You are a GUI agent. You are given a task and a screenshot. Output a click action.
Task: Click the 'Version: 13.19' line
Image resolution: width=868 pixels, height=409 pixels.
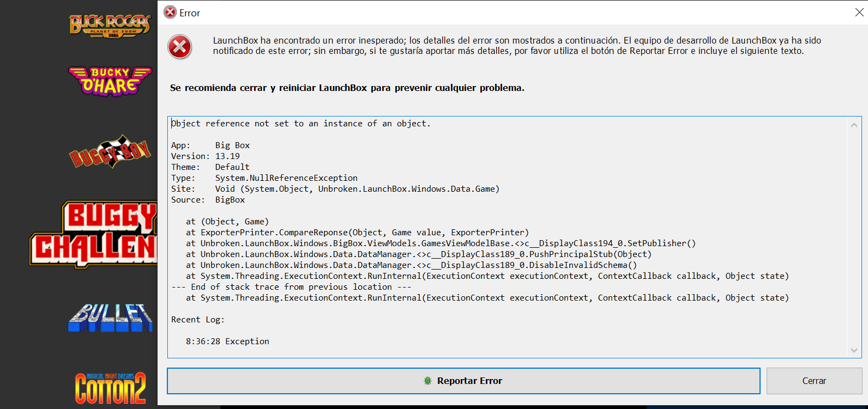coord(206,156)
